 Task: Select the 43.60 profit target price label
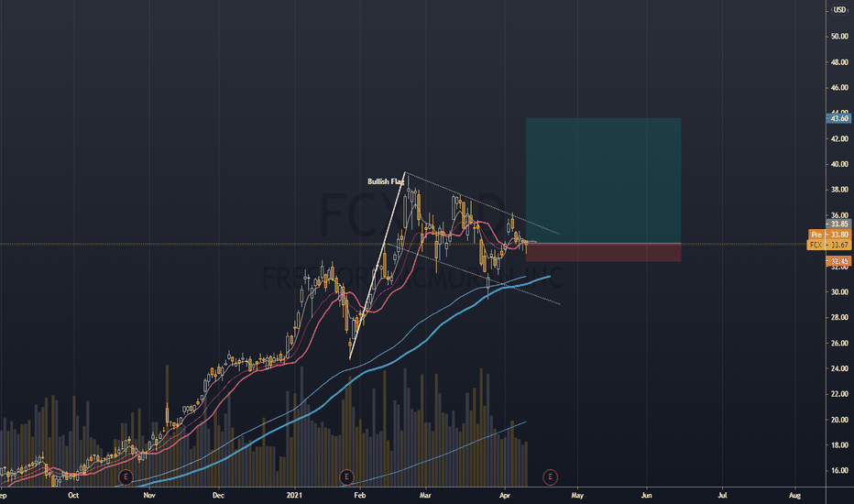(838, 118)
